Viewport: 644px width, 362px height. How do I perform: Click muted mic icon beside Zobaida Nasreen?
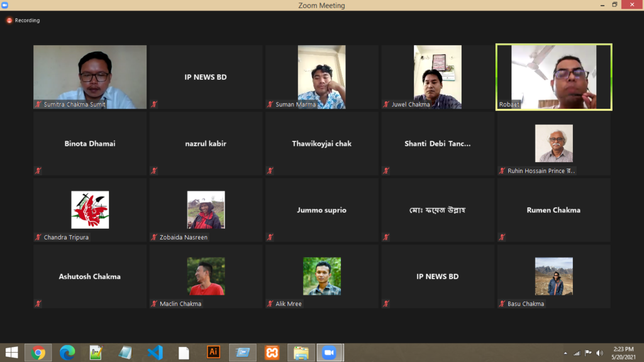coord(155,237)
